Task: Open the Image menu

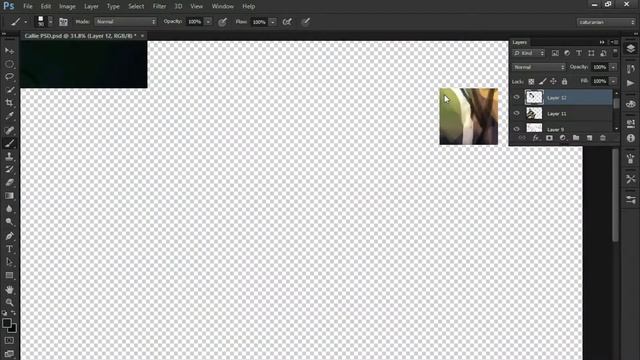Action: 67,6
